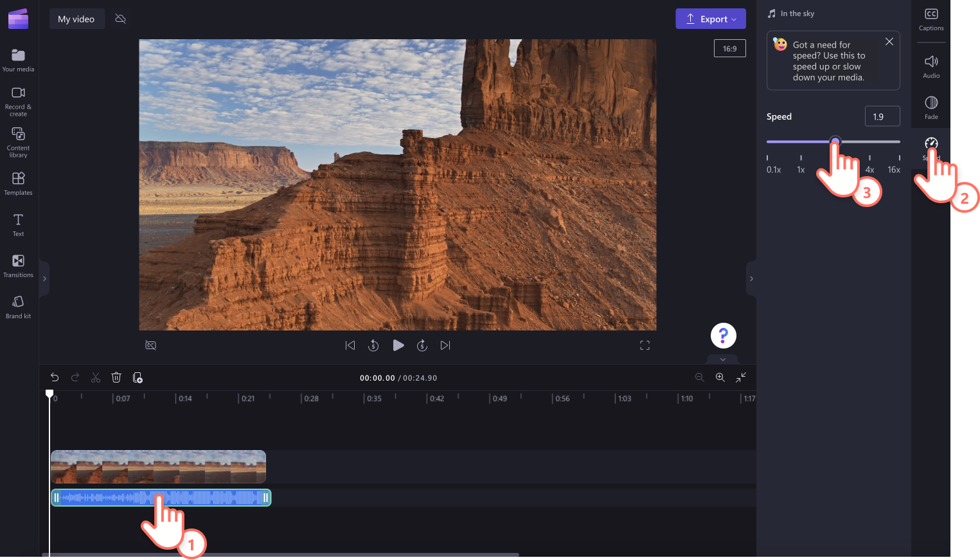Click the 0:56 mark on timeline ruler

point(562,399)
